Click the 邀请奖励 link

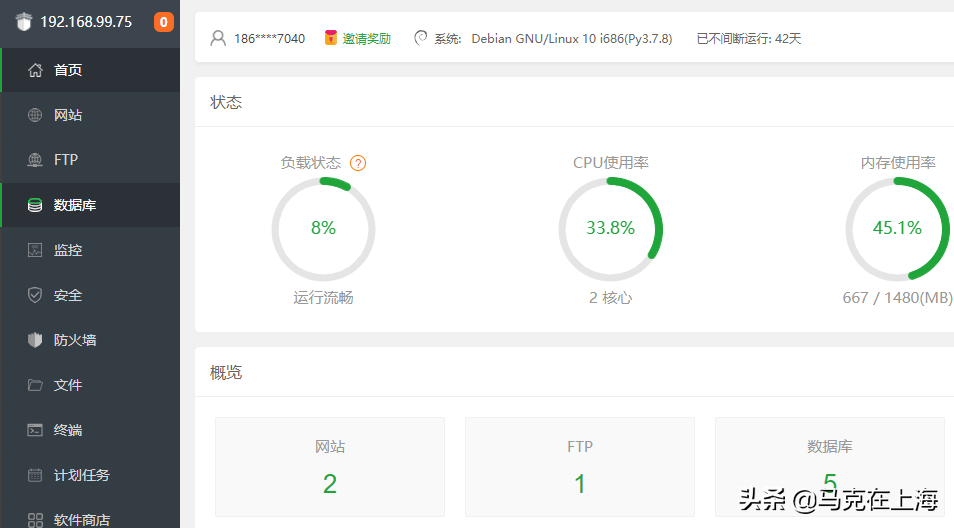(x=358, y=39)
